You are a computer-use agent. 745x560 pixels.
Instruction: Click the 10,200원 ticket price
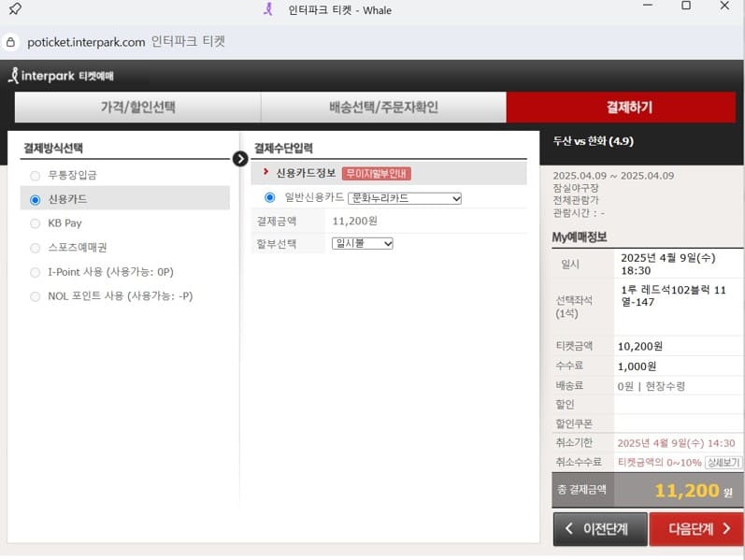point(640,347)
